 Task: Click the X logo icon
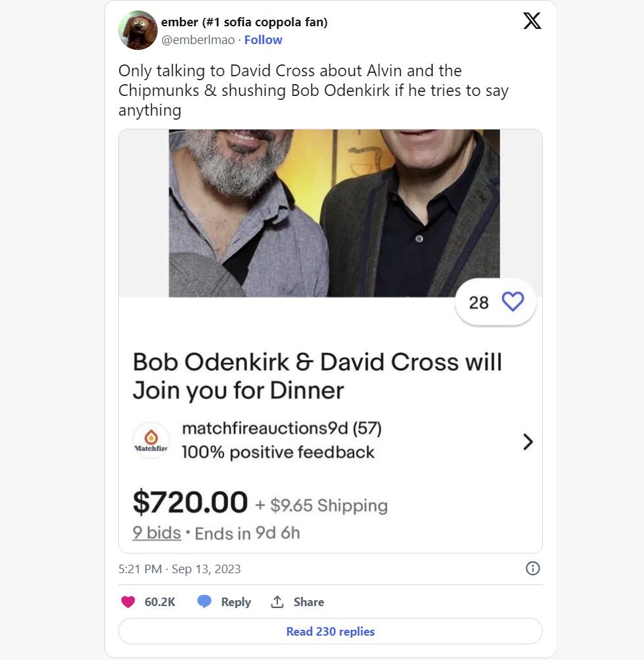tap(532, 20)
